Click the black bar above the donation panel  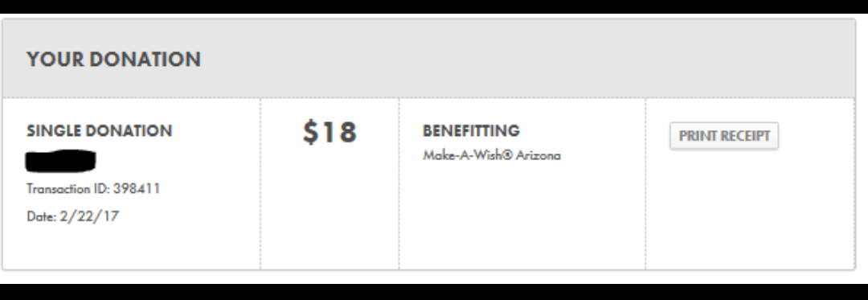pyautogui.click(x=434, y=6)
